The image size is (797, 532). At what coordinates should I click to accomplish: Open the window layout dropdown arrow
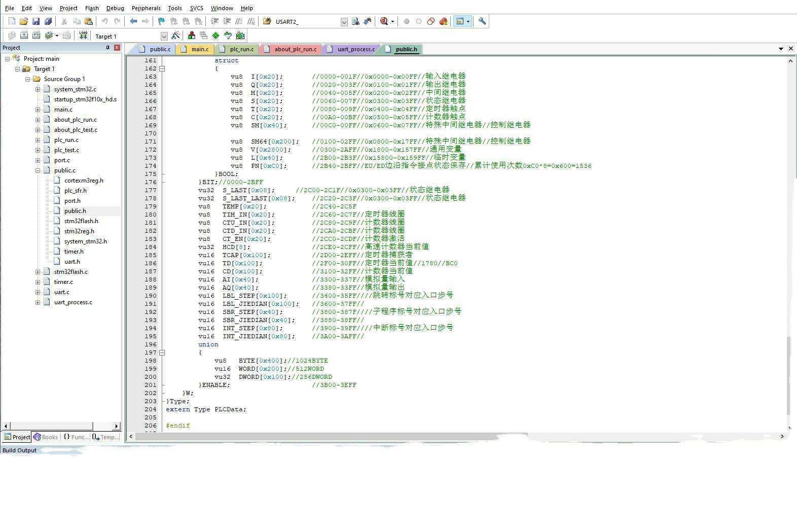pyautogui.click(x=468, y=21)
